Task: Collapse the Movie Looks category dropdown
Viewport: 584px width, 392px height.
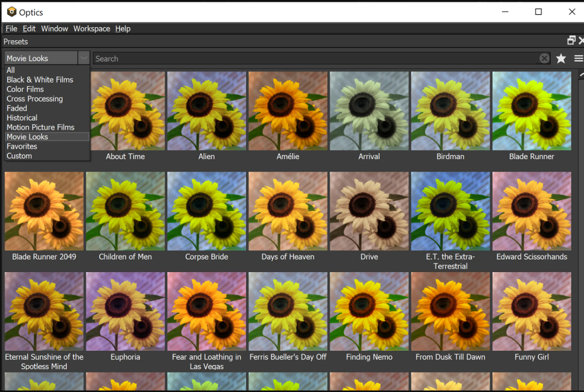Action: [x=84, y=58]
